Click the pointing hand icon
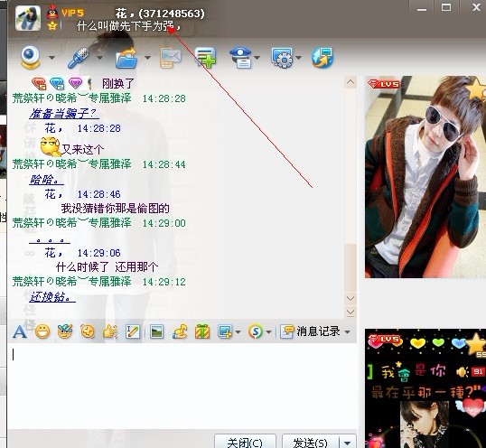Screen dimensions: 486x448 point(110,331)
